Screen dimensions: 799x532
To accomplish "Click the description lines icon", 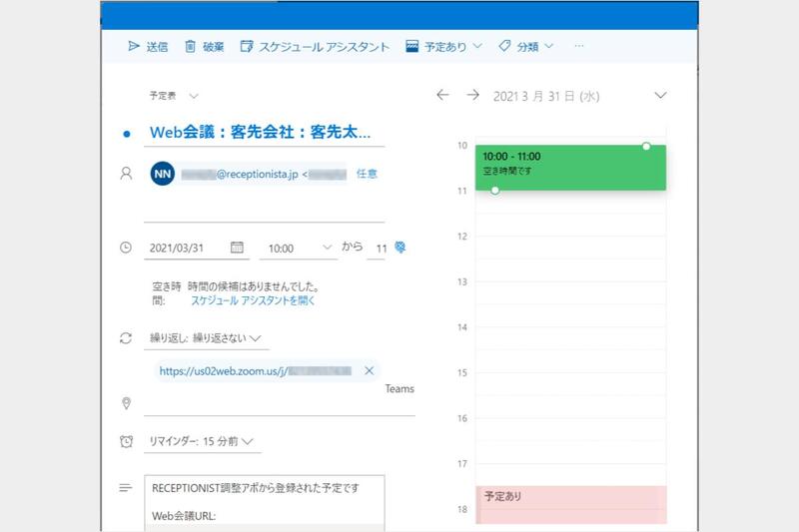I will point(126,488).
